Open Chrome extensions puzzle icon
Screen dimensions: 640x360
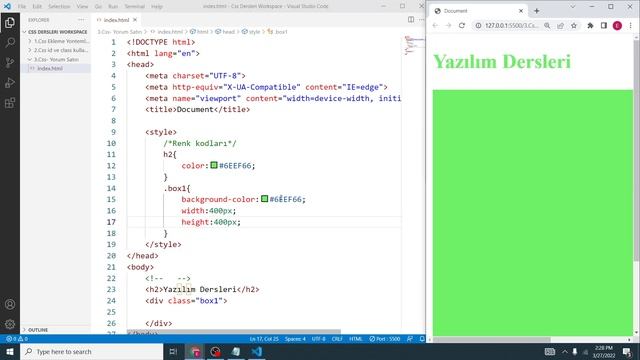point(590,25)
